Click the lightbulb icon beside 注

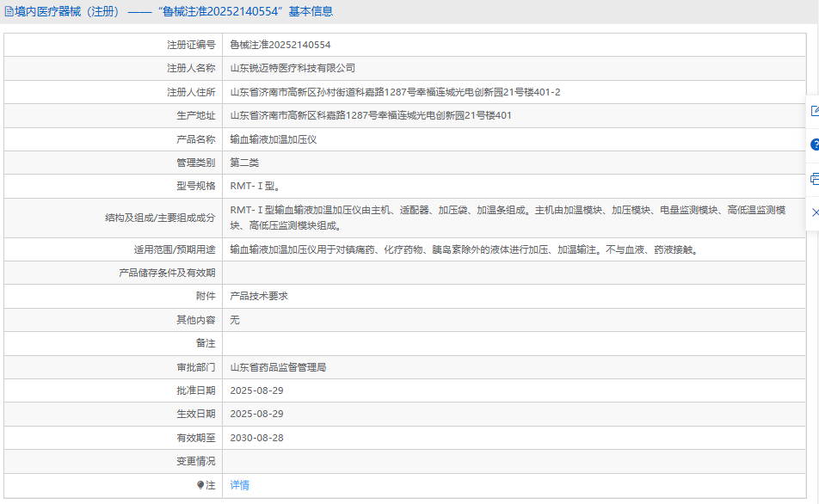201,485
